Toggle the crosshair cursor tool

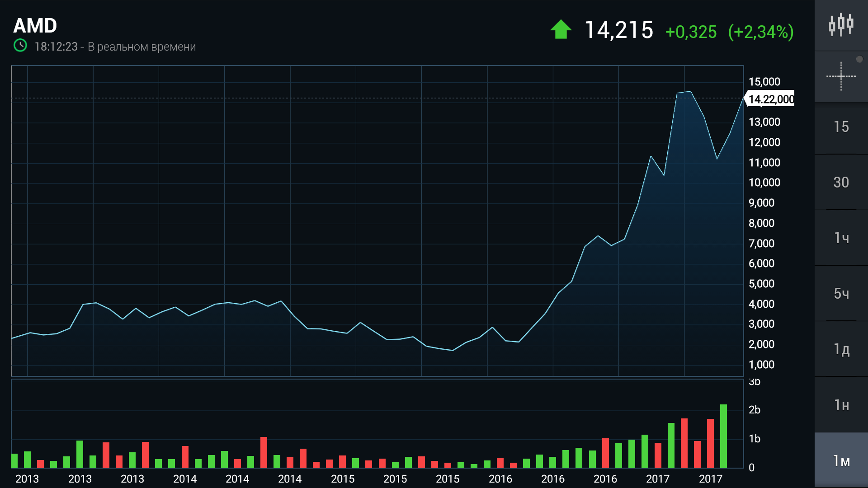click(x=841, y=76)
